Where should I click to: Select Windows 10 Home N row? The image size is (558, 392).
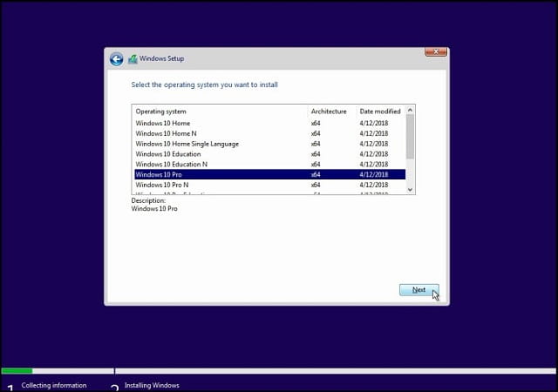tap(269, 133)
